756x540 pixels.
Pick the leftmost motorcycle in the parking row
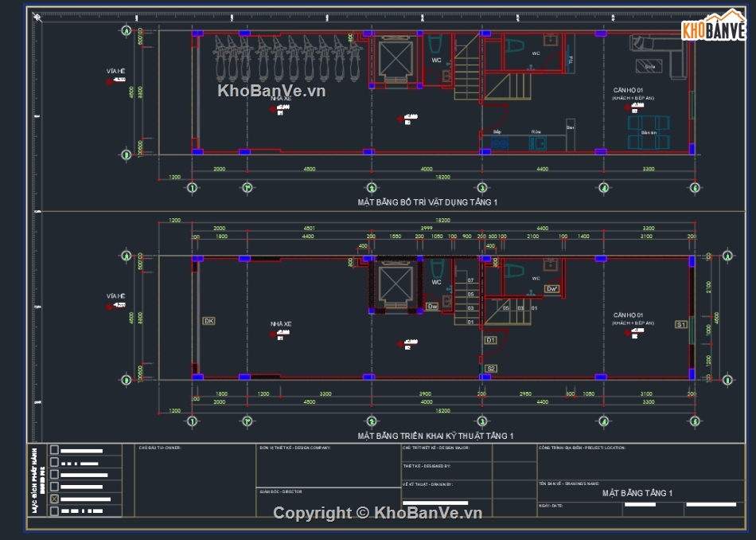click(221, 54)
